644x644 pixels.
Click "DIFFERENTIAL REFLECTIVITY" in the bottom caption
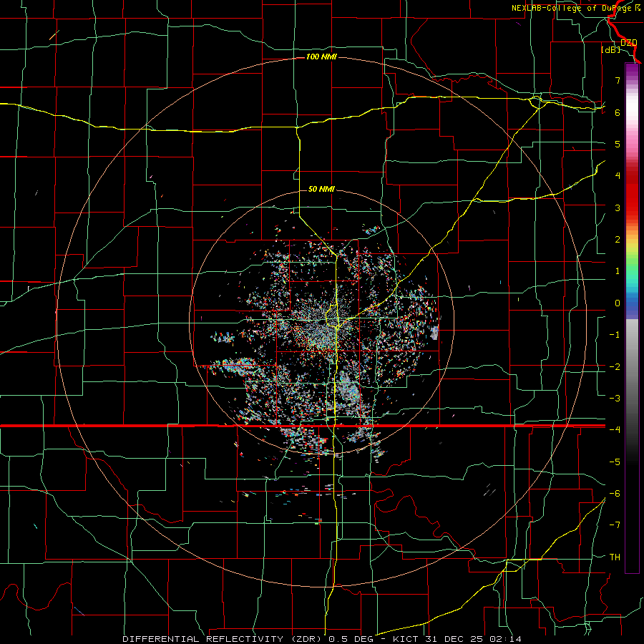pyautogui.click(x=203, y=639)
